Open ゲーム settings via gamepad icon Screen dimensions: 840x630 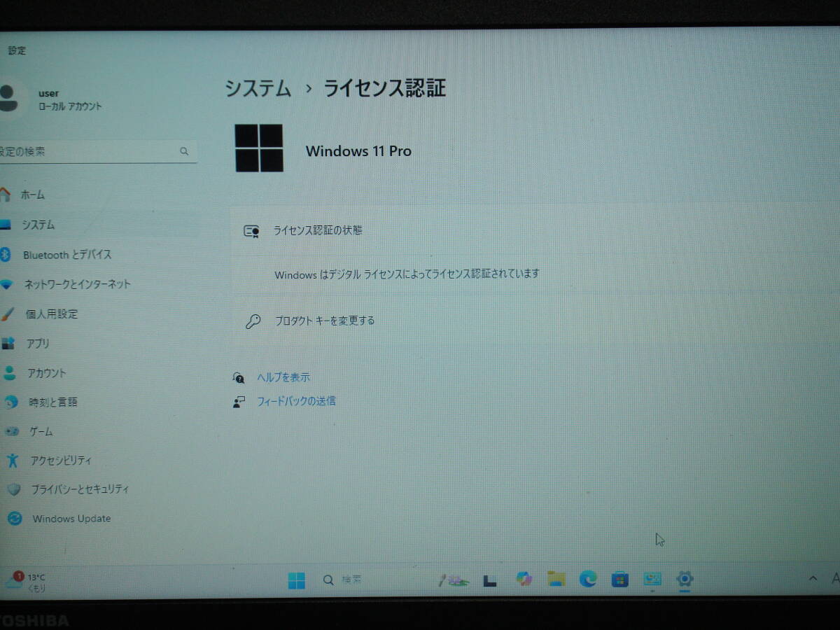(x=14, y=431)
